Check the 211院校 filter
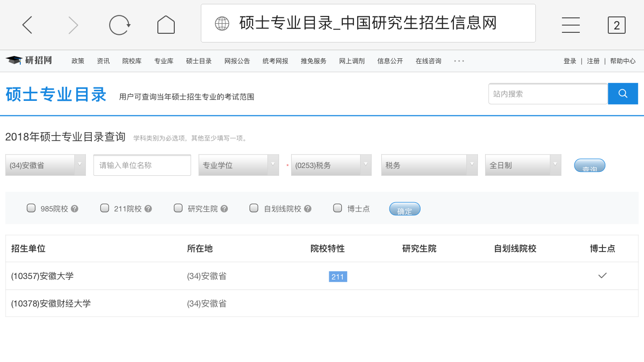This screenshot has height=362, width=644. (x=104, y=208)
